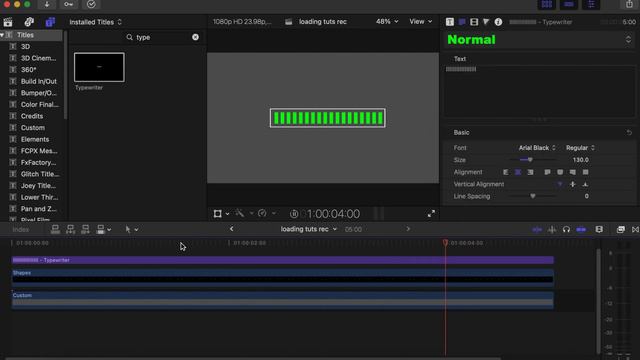Open the Info inspector icon
The image size is (640, 360).
tap(498, 22)
